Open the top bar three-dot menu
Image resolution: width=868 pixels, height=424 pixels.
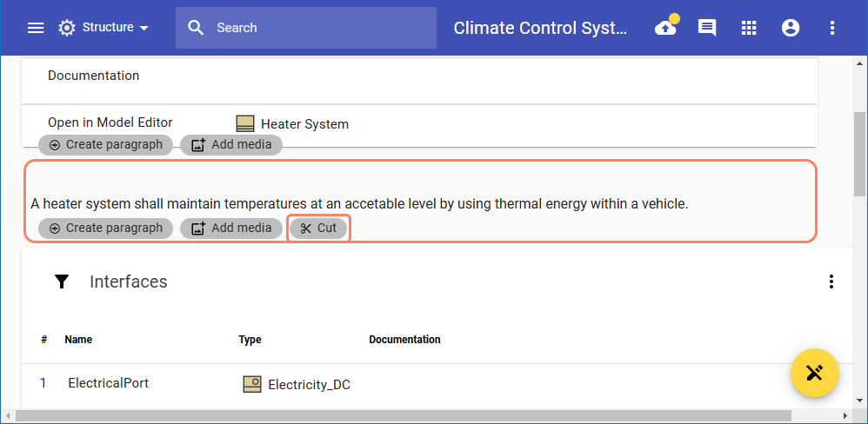pos(832,28)
